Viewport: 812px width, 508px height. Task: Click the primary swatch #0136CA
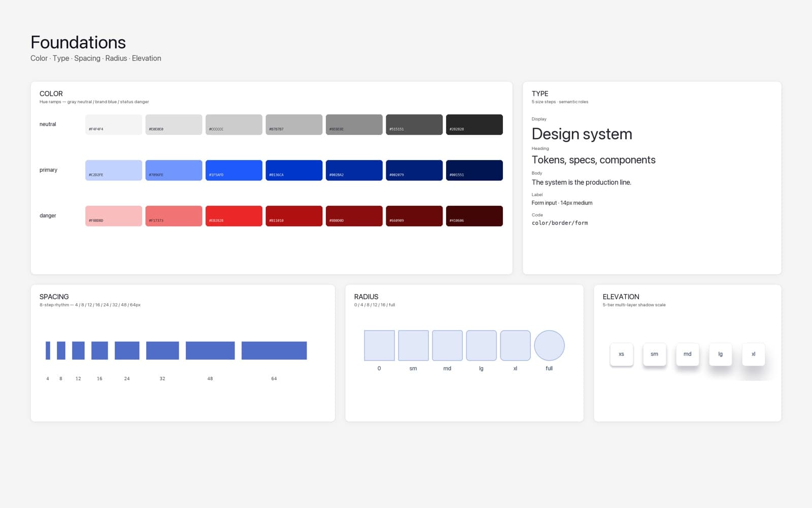click(294, 170)
